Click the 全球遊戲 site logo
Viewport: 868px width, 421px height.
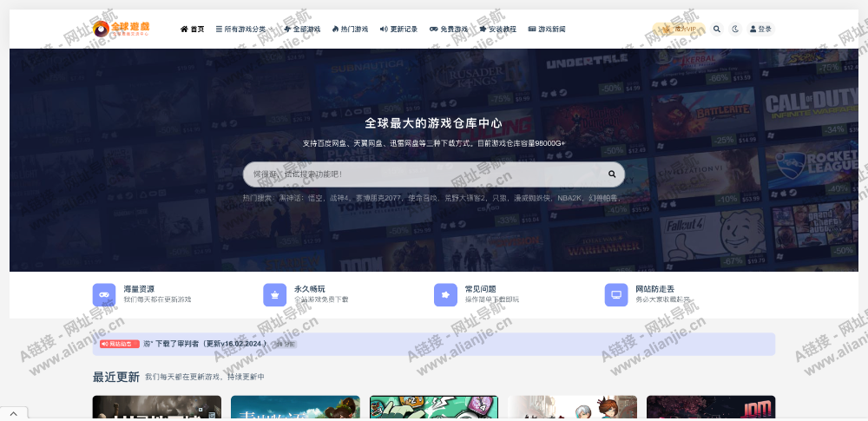click(x=121, y=29)
